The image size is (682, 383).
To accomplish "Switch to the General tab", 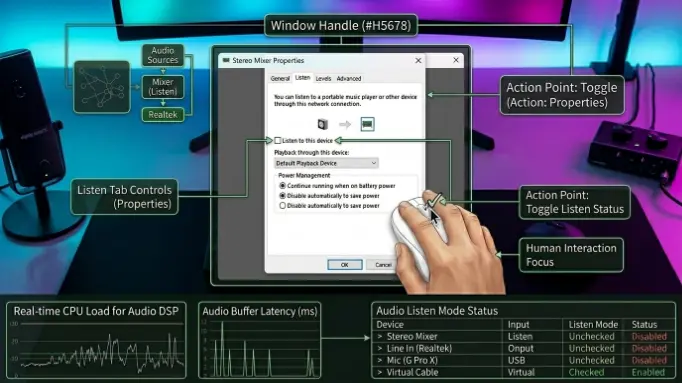I will point(280,79).
